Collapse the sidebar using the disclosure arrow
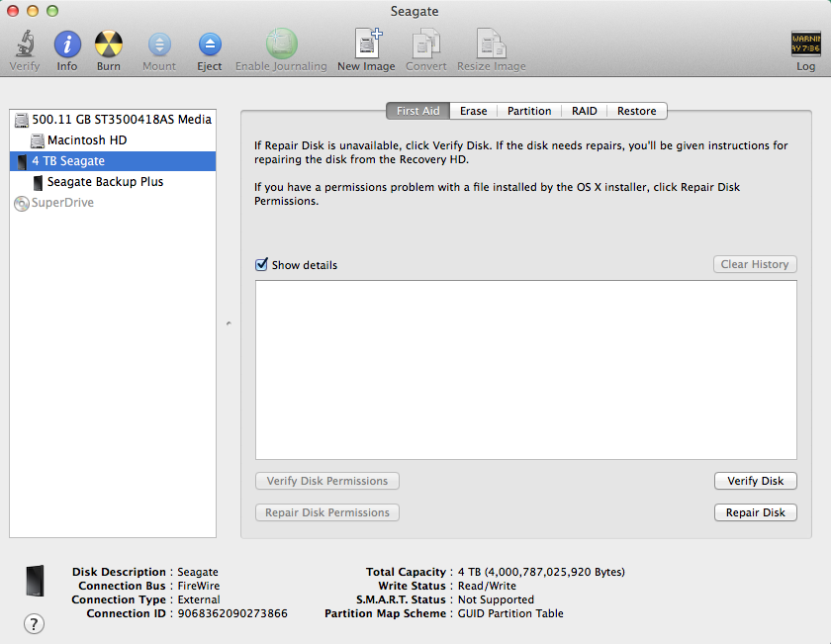This screenshot has width=831, height=644. pos(229,322)
